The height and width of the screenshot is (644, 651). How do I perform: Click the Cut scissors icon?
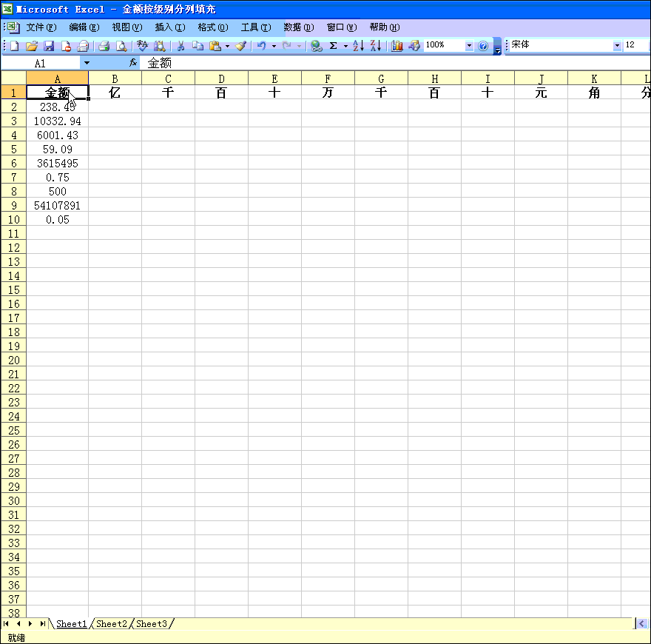(x=180, y=46)
